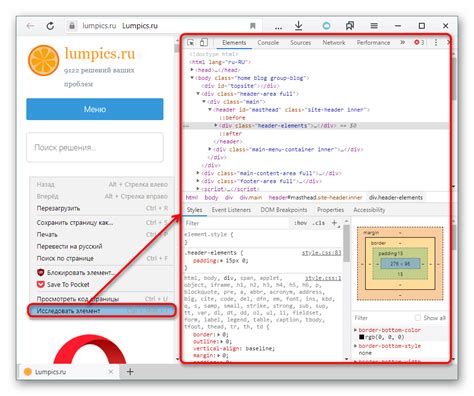Reload the page with the refresh icon
Image resolution: width=474 pixels, height=396 pixels.
tap(50, 26)
